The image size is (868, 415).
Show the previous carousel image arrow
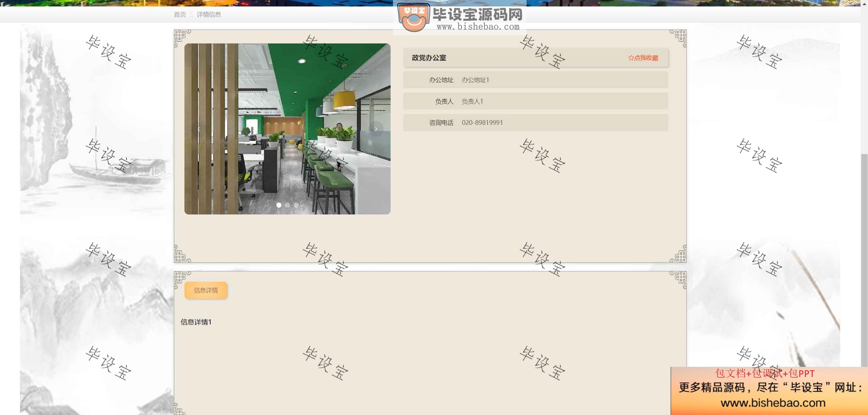pyautogui.click(x=199, y=129)
